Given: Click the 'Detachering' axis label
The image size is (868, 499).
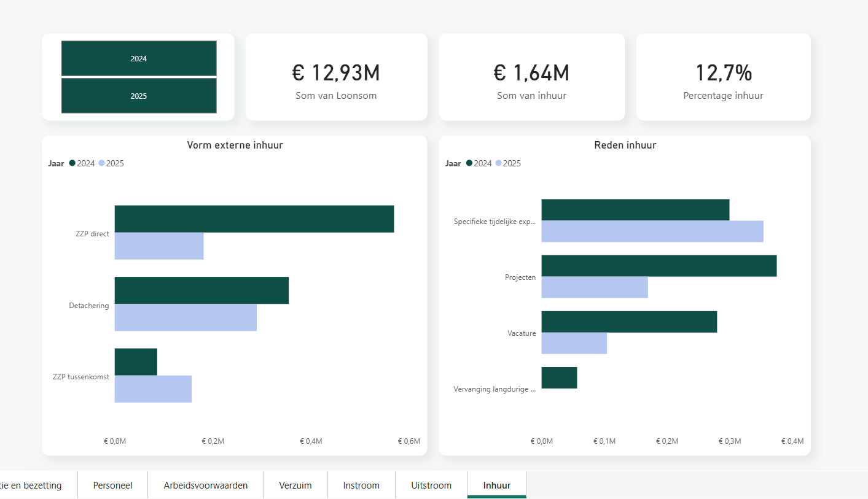Looking at the screenshot, I should 89,306.
